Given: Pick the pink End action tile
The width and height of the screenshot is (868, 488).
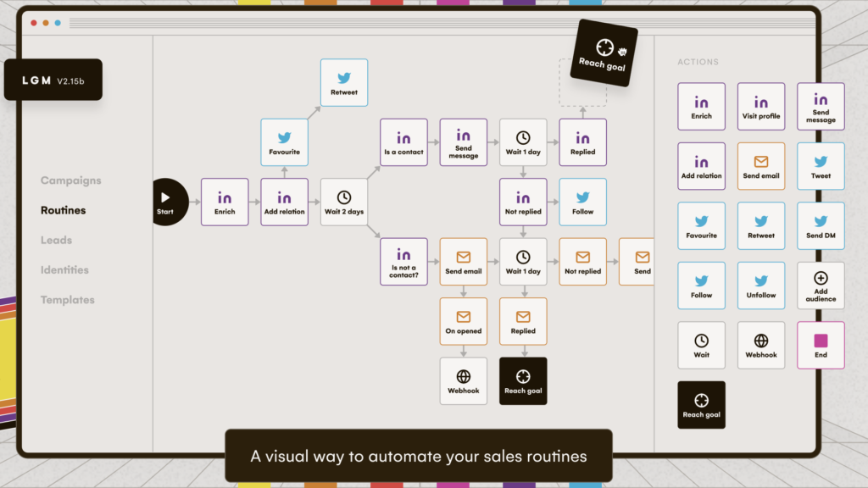Looking at the screenshot, I should point(821,346).
